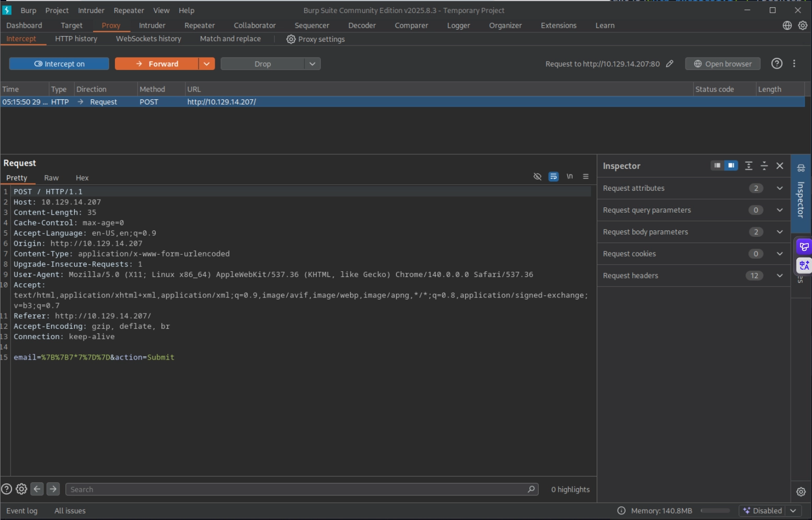The width and height of the screenshot is (812, 520).
Task: Open the Intercept help question mark icon
Action: (777, 63)
